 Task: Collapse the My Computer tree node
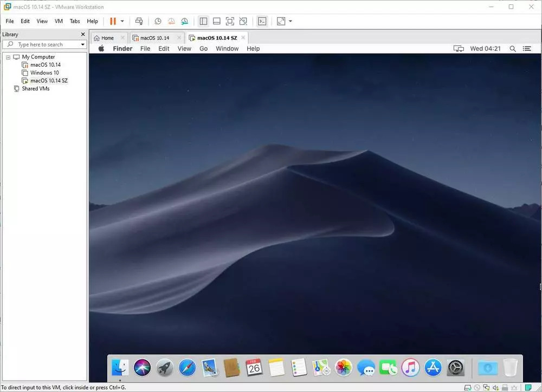click(8, 57)
